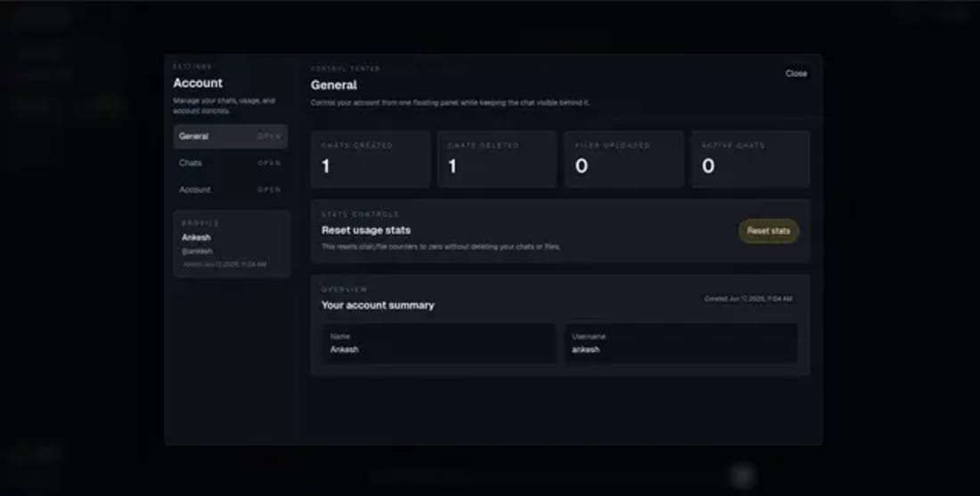The width and height of the screenshot is (980, 496).
Task: Click the 'Account' sidebar title
Action: pyautogui.click(x=198, y=83)
